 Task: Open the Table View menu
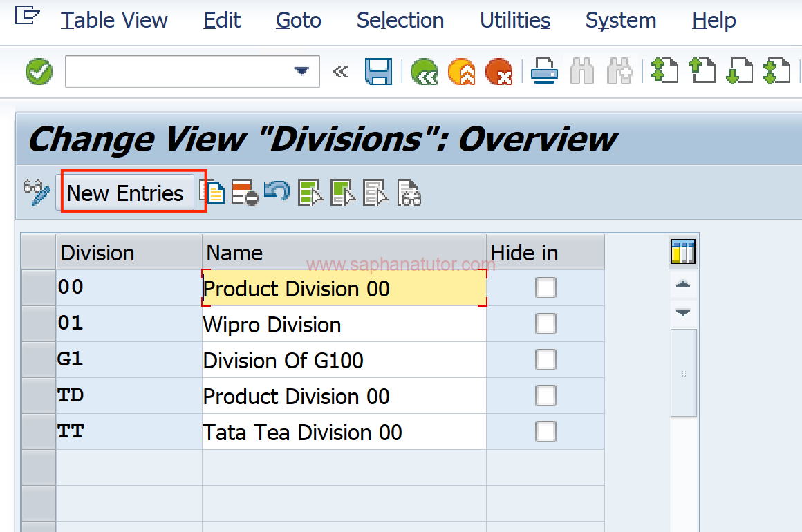pyautogui.click(x=114, y=21)
